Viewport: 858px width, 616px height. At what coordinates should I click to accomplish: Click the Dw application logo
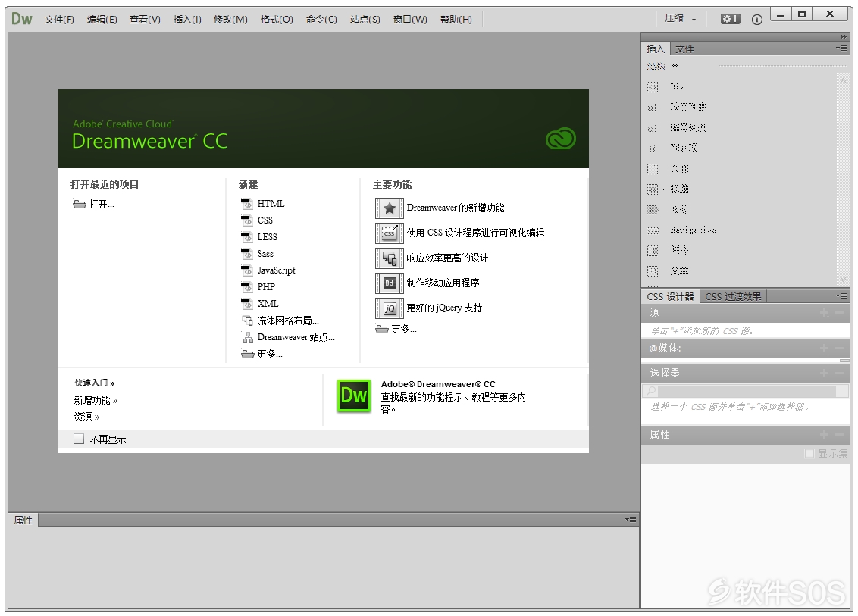[22, 19]
